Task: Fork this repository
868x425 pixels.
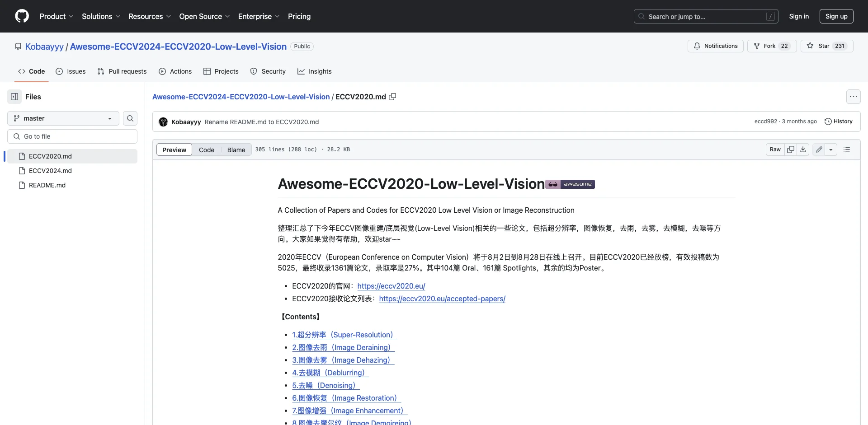Action: [x=772, y=46]
